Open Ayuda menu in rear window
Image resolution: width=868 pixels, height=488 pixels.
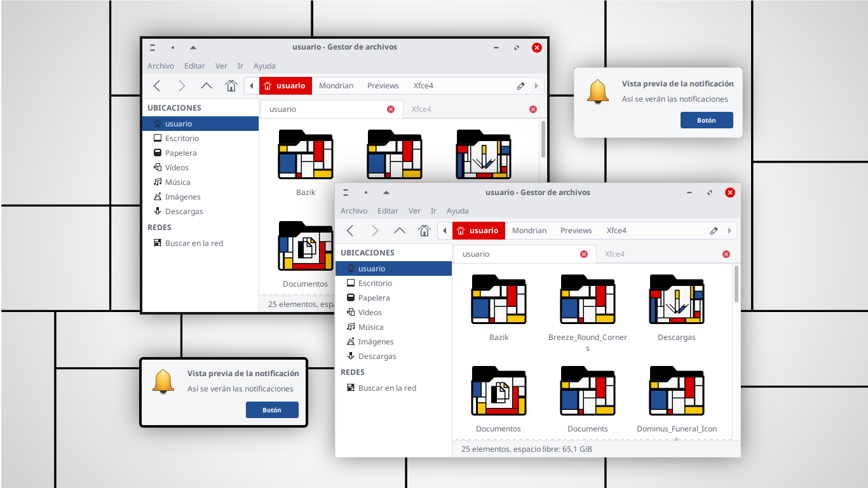tap(264, 66)
